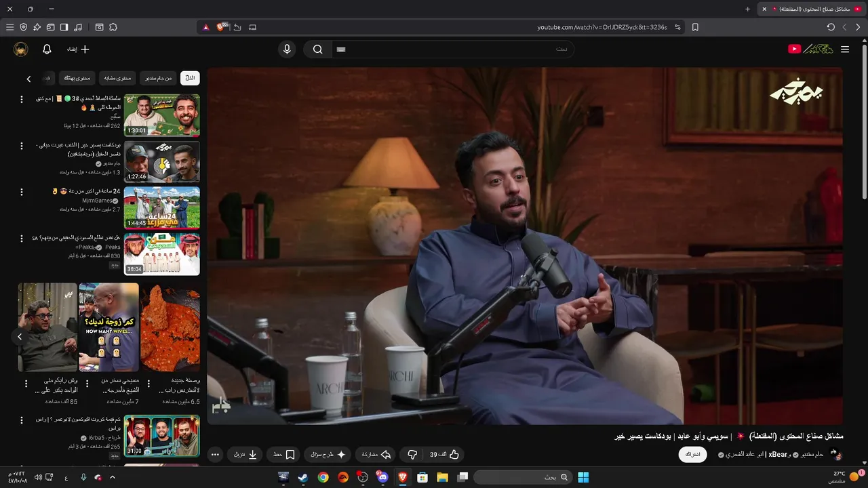Open File Explorer from the taskbar
This screenshot has height=488, width=868.
(x=442, y=477)
